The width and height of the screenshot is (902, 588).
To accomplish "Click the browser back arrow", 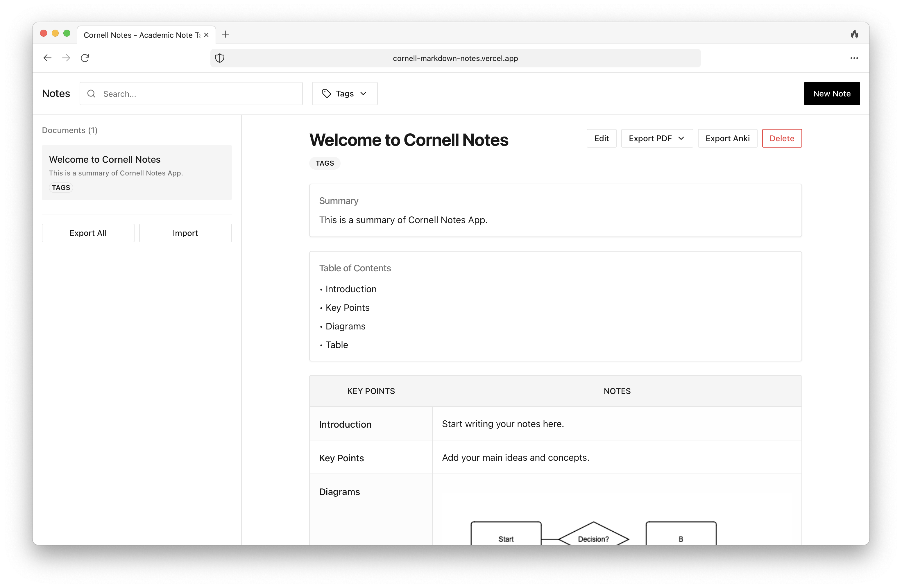I will [x=47, y=58].
